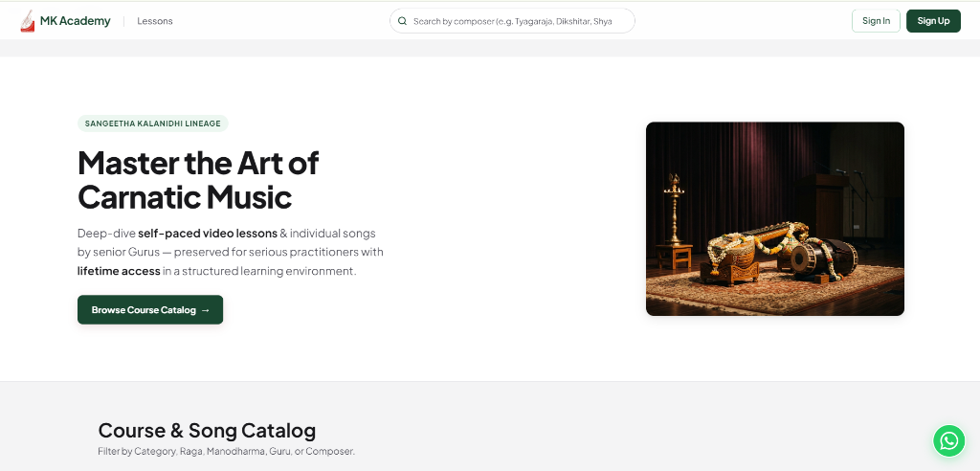Focus the composer search field
The width and height of the screenshot is (980, 471).
tap(512, 21)
